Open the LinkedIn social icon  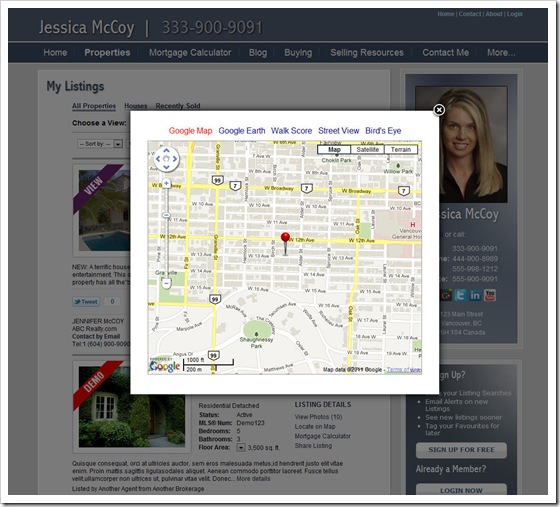tap(475, 295)
